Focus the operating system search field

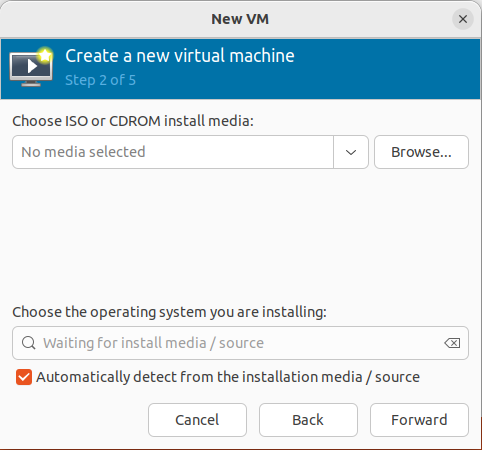[x=240, y=343]
